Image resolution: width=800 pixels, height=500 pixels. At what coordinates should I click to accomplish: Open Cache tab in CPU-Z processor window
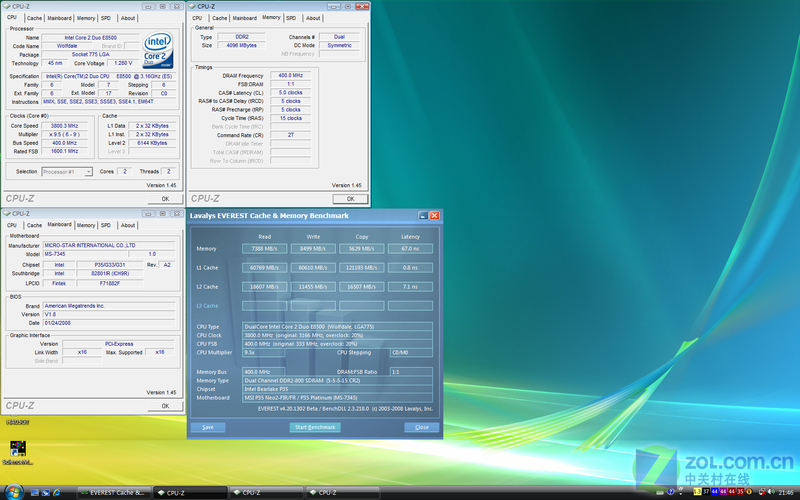[34, 18]
